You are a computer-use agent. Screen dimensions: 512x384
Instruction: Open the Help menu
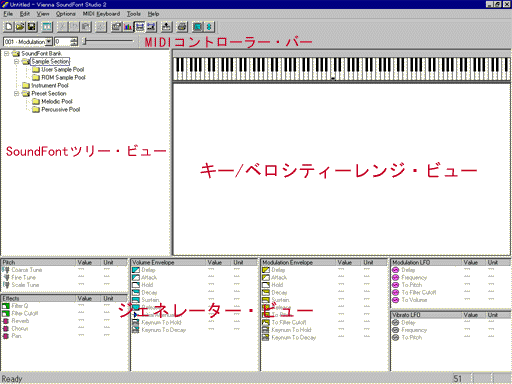pyautogui.click(x=153, y=14)
